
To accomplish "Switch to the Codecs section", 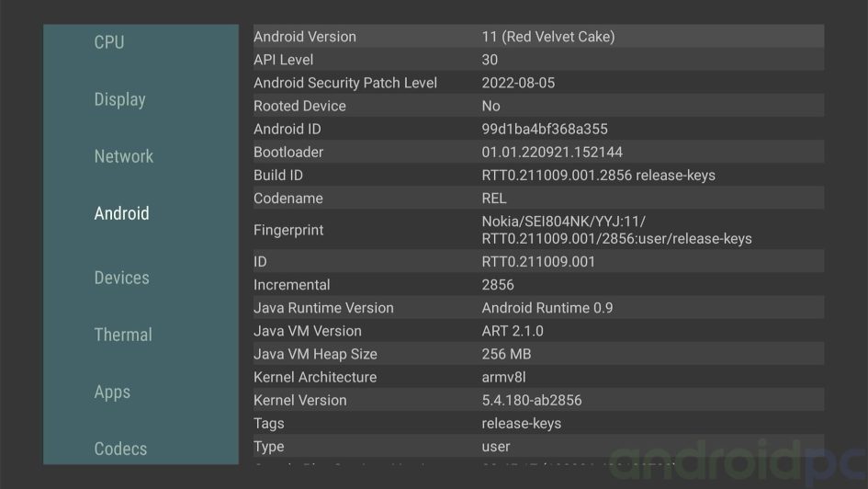I will [x=120, y=449].
